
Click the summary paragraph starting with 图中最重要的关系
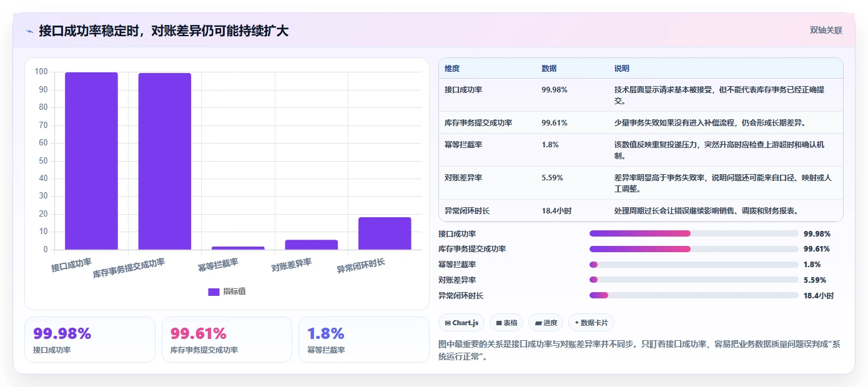tap(641, 350)
